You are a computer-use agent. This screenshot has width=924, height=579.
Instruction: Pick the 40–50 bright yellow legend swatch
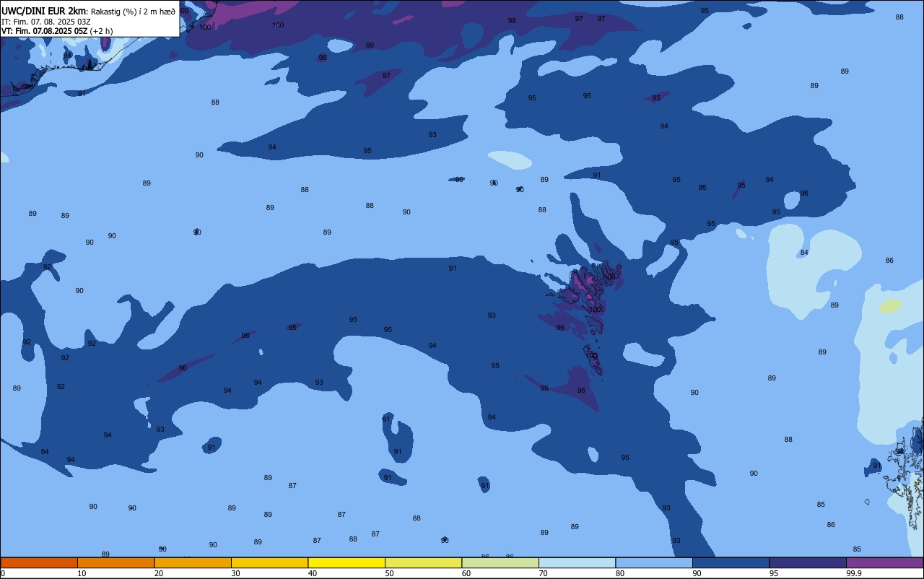346,562
